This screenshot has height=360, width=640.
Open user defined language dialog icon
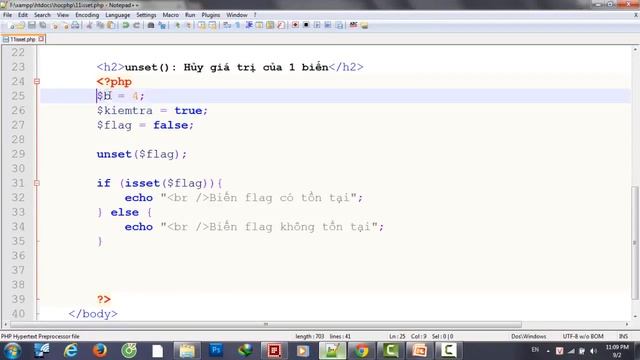[x=259, y=25]
